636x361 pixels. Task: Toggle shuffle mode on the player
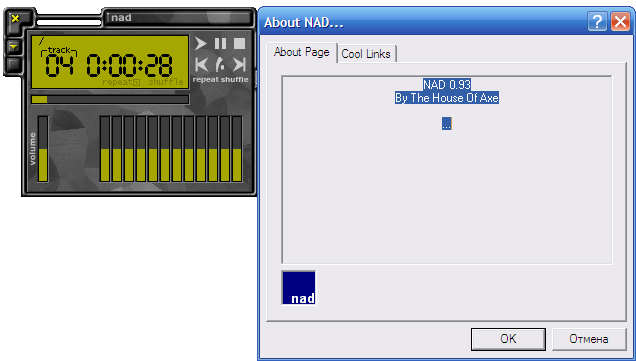(234, 80)
